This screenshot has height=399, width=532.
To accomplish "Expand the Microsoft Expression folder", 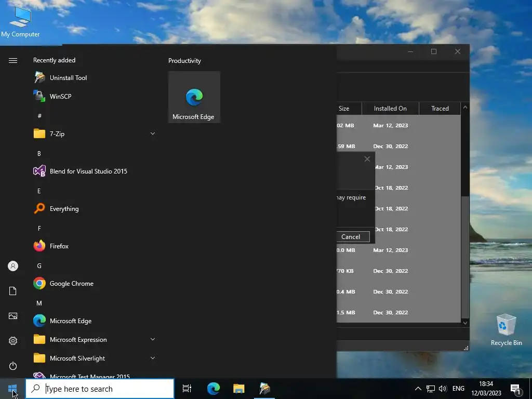I will coord(95,339).
